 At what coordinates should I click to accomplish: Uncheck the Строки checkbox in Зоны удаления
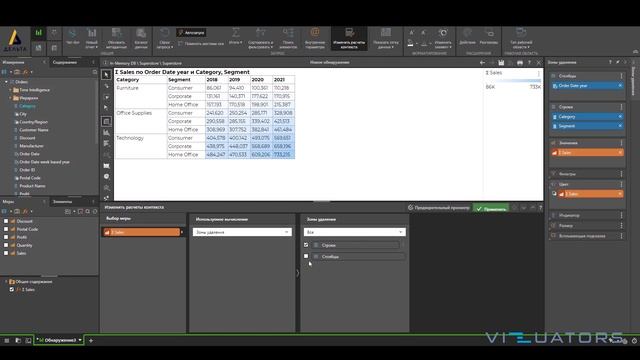pos(306,245)
